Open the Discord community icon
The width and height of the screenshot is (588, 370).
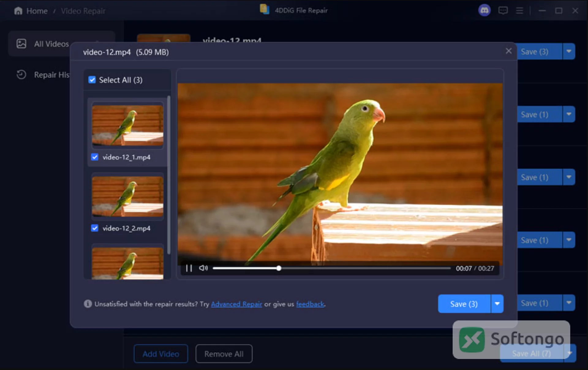coord(484,11)
